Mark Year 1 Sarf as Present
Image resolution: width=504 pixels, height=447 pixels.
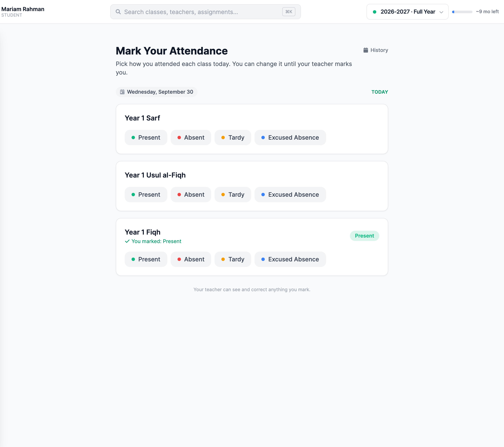[x=146, y=138]
